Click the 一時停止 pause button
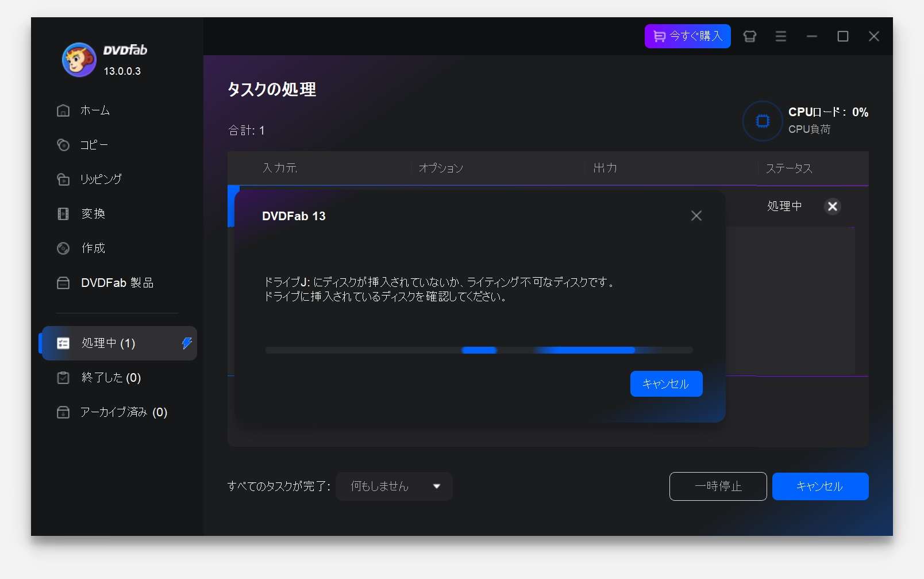The image size is (924, 579). tap(718, 486)
